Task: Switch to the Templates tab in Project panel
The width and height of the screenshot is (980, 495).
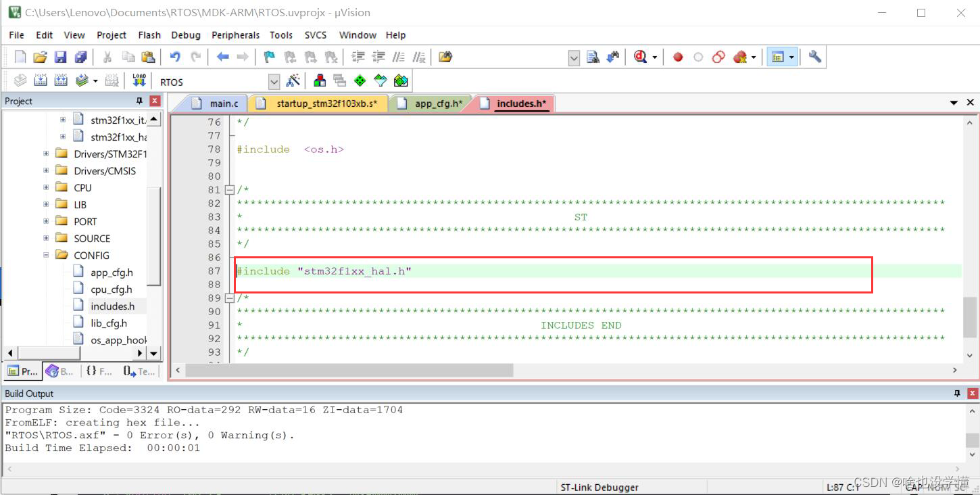Action: [x=139, y=371]
